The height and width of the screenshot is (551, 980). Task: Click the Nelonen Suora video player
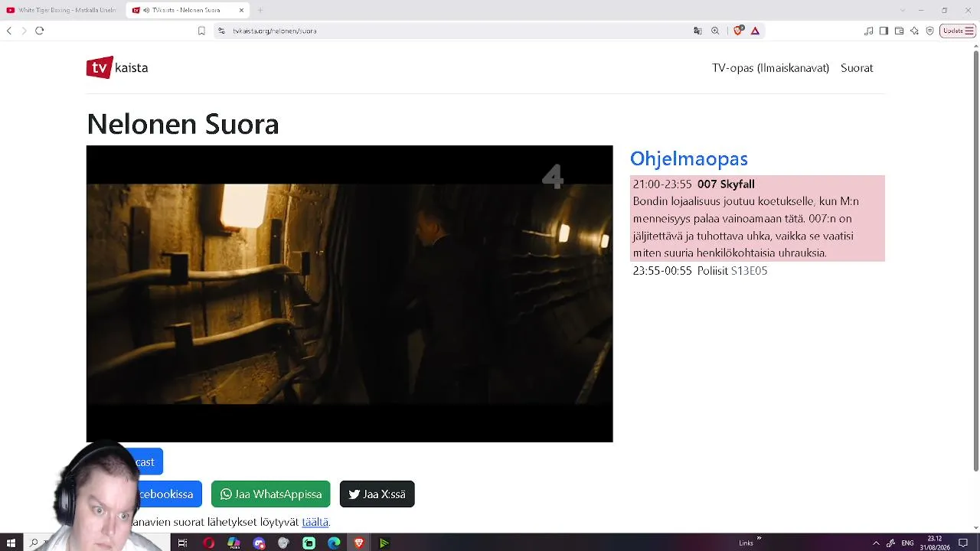point(350,294)
